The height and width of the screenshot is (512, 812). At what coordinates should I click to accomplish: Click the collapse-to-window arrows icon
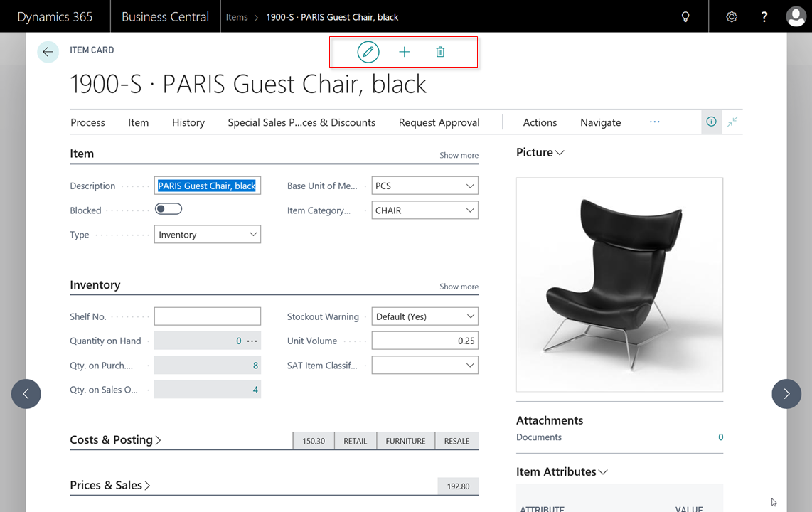[x=732, y=122]
